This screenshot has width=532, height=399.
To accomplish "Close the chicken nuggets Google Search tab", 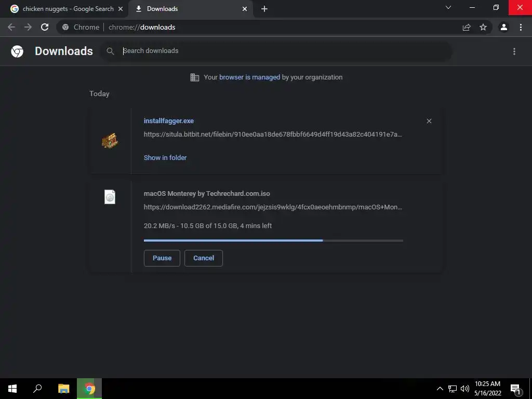I will [121, 9].
